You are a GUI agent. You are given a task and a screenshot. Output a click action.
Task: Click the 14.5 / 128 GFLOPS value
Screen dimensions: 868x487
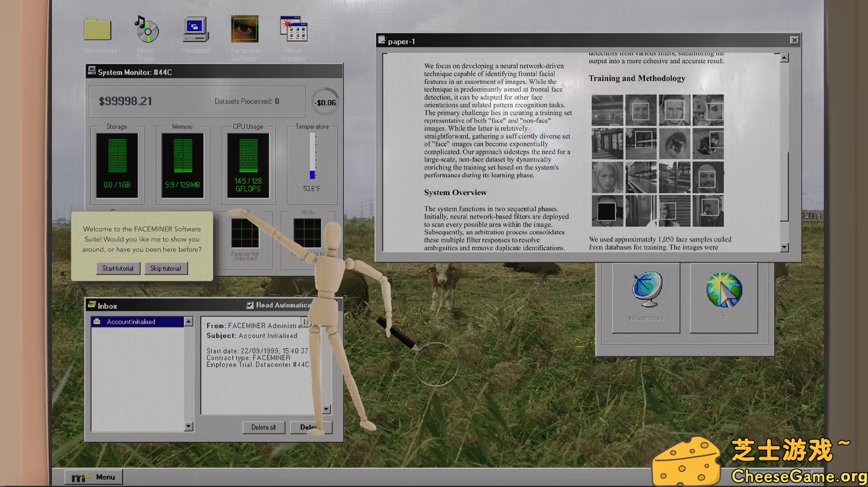[248, 185]
